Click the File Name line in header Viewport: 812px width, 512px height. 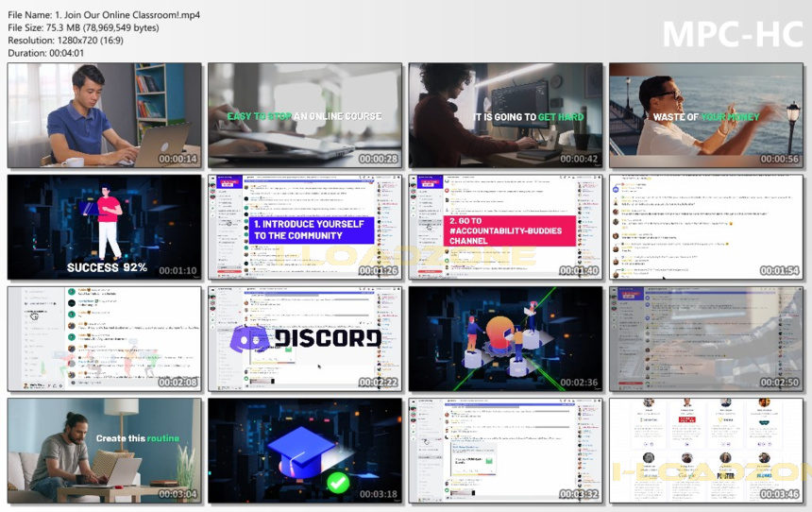pos(104,15)
